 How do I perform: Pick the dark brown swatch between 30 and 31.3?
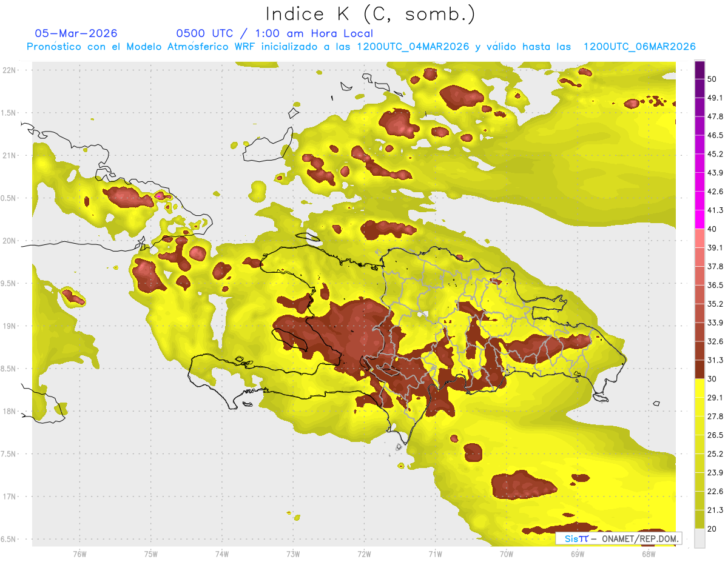coord(700,369)
